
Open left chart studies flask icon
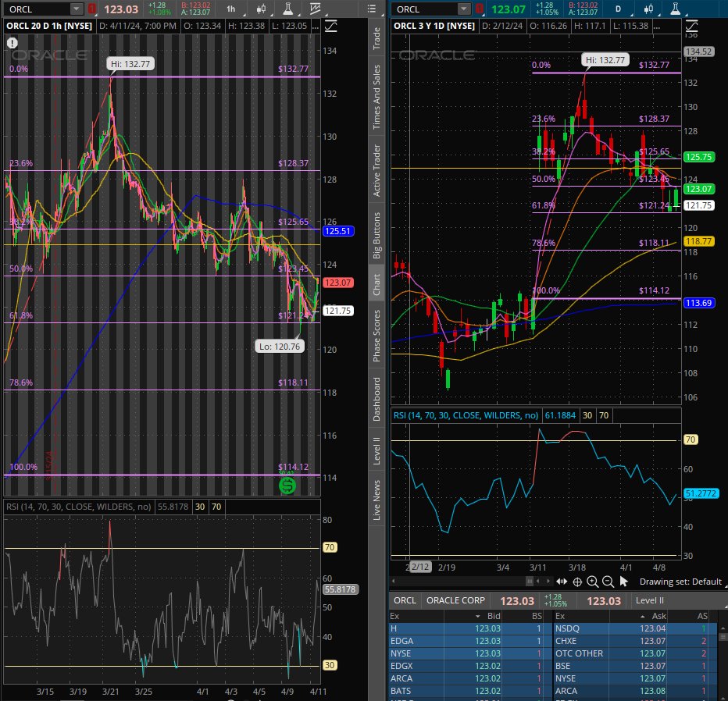coord(288,9)
